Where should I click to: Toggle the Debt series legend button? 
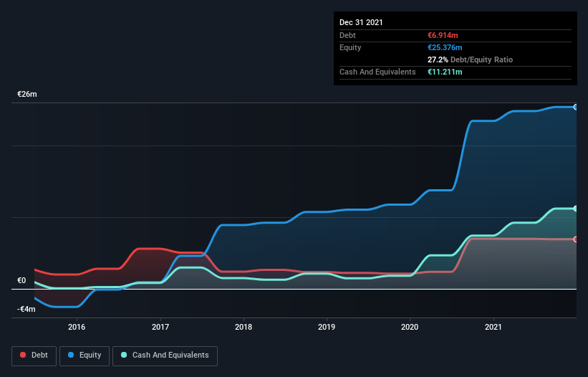pos(34,355)
